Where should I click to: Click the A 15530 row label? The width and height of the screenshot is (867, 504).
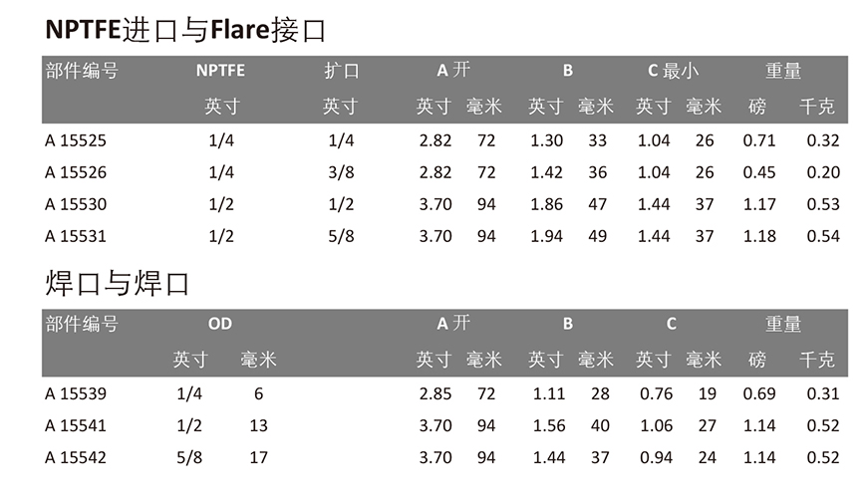coord(76,204)
